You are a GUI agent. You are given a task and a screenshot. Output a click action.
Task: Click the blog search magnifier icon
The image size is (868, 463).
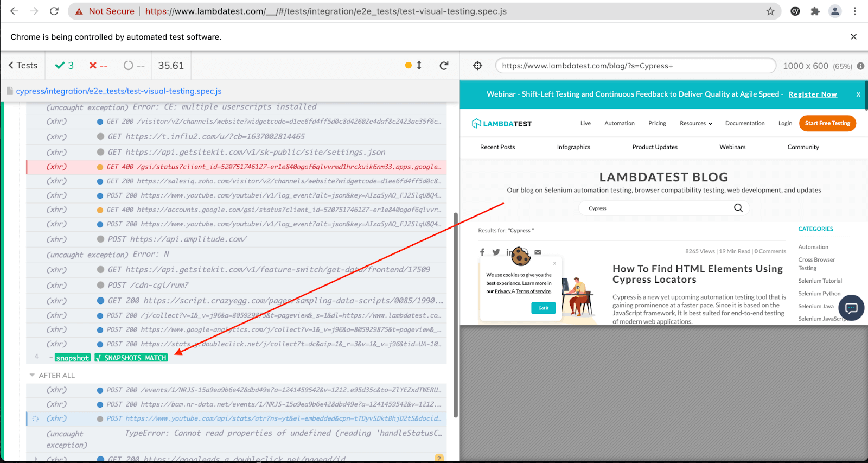coord(738,208)
